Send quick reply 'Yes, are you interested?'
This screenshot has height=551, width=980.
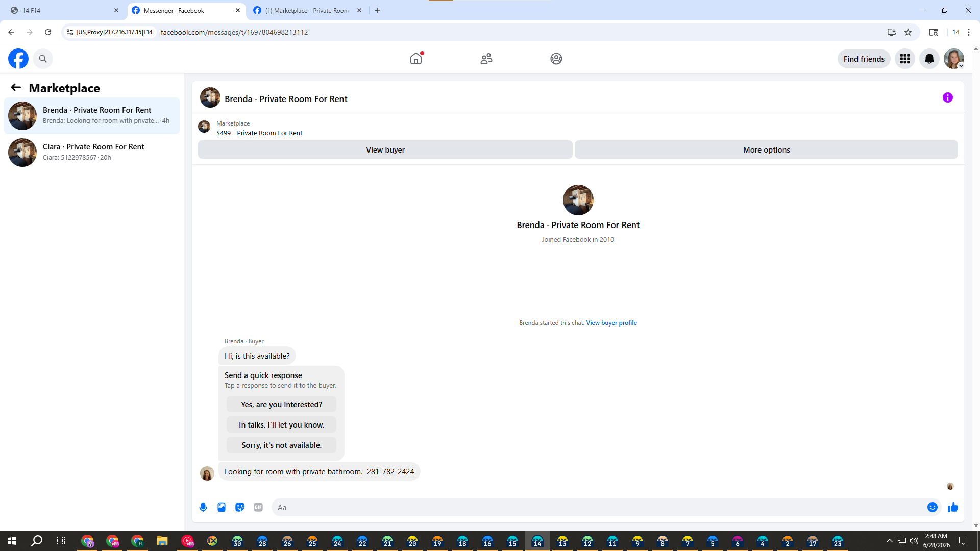(x=281, y=404)
